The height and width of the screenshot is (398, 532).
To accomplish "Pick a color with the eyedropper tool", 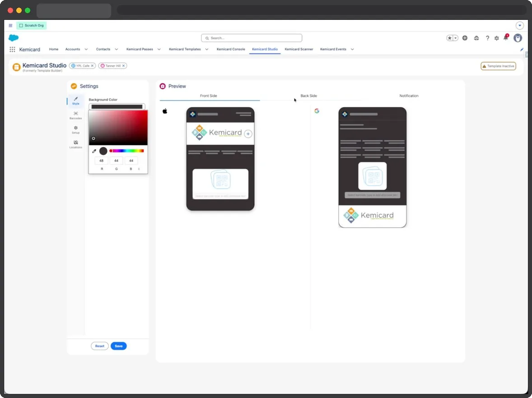I will pyautogui.click(x=94, y=151).
